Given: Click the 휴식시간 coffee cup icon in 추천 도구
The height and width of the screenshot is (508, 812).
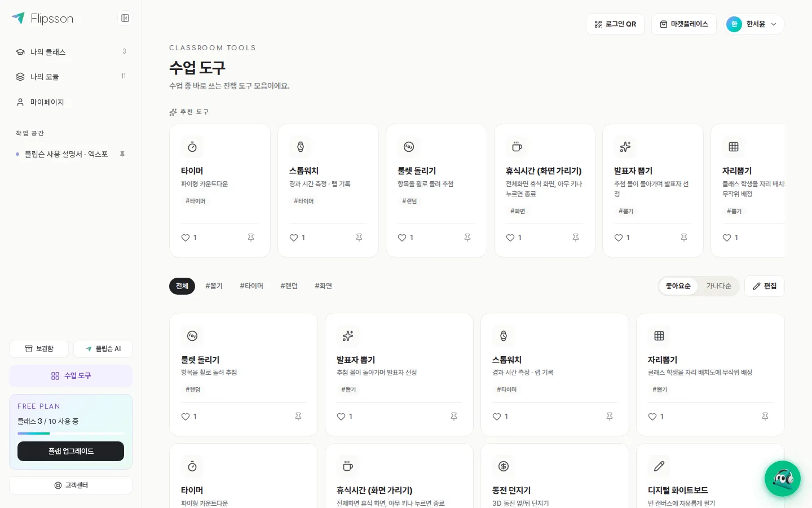Looking at the screenshot, I should pos(517,147).
